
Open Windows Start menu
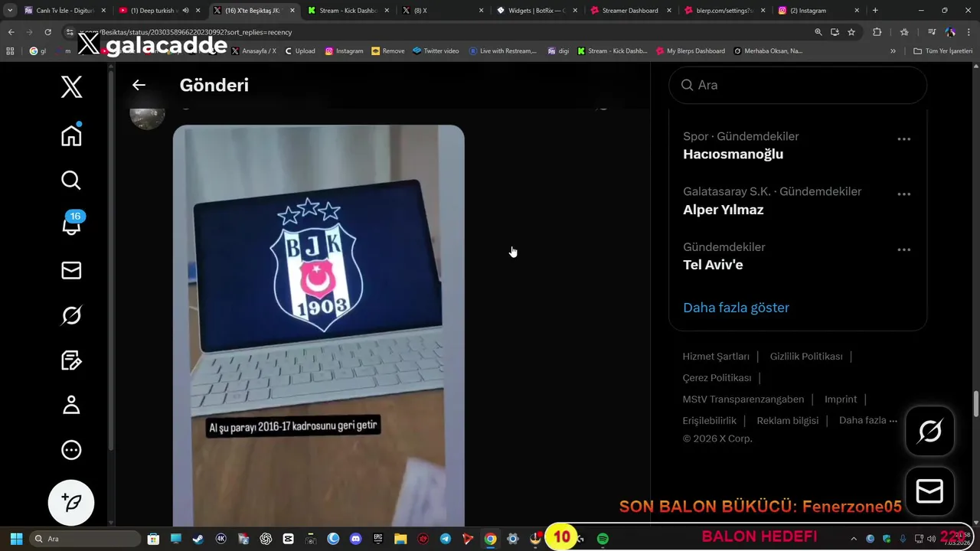tap(16, 539)
